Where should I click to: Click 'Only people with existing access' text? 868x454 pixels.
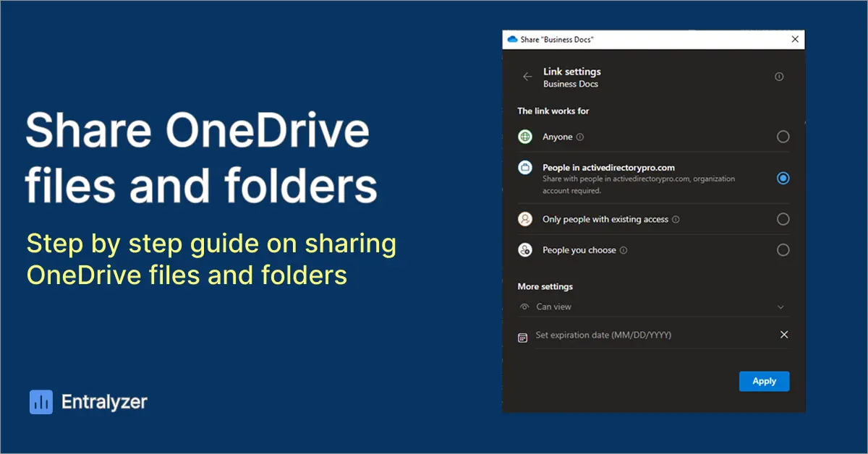pos(605,219)
